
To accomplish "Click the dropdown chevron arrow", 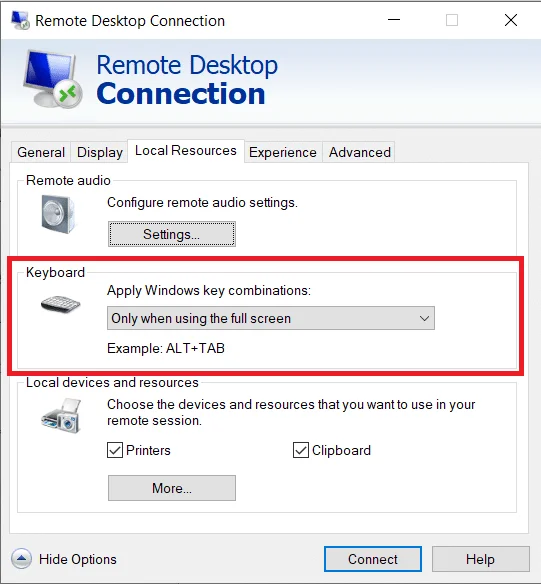I will [x=424, y=318].
